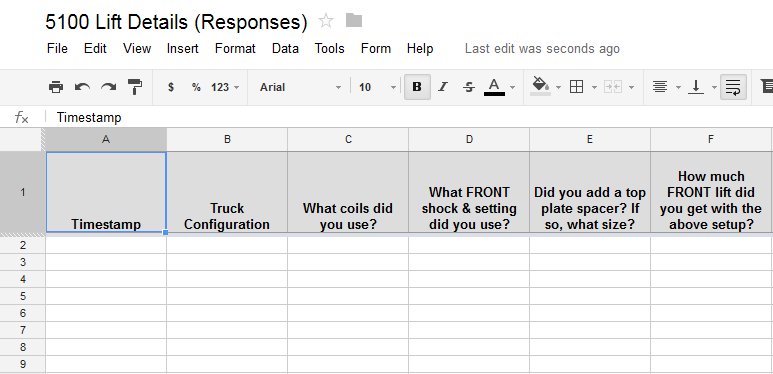The width and height of the screenshot is (773, 374).
Task: Click the print icon
Action: (x=56, y=87)
